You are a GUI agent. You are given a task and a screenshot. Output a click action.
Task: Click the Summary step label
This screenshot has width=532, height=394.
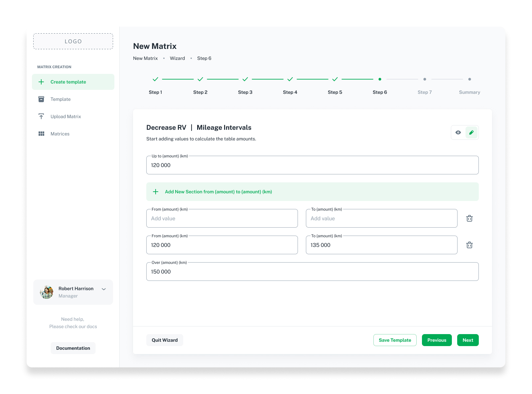[x=469, y=92]
